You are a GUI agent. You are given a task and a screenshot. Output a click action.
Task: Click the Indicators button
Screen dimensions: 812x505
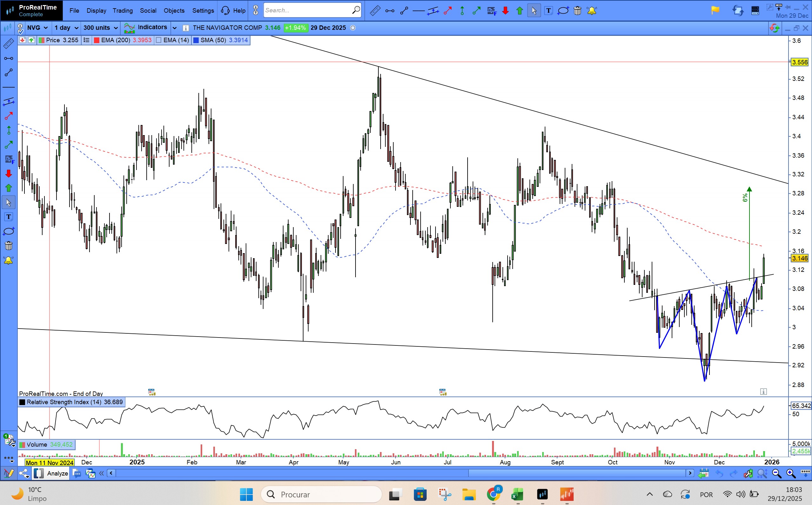click(146, 28)
